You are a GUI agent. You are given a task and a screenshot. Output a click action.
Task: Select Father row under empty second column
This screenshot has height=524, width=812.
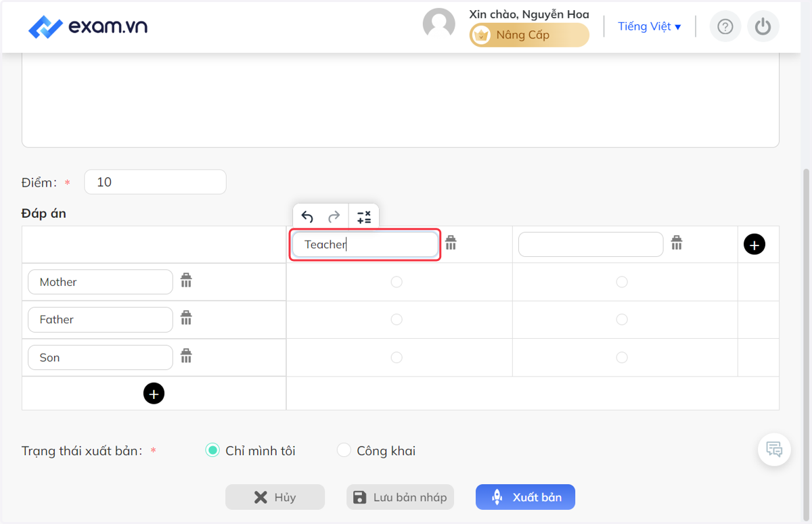(x=622, y=319)
